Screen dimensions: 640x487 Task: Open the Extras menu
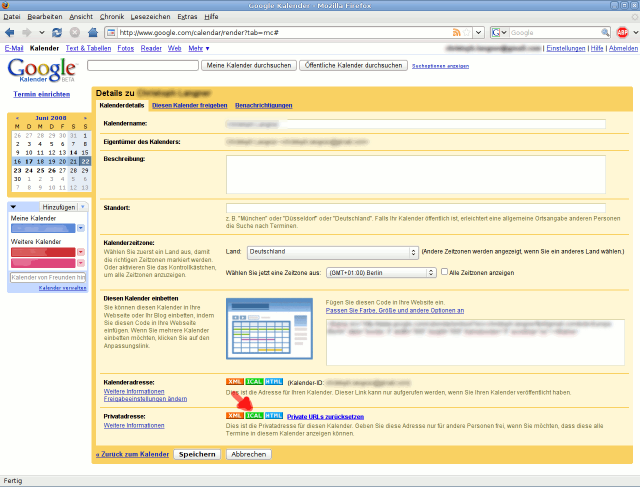(x=187, y=17)
